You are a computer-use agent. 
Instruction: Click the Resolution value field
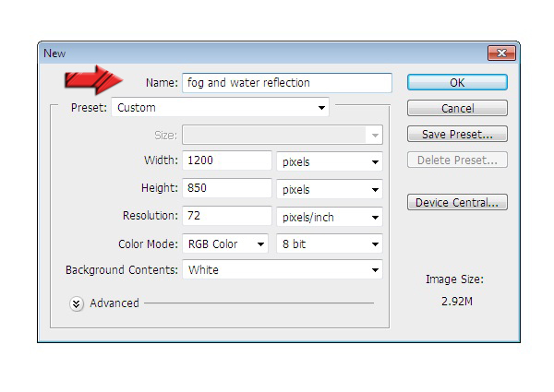pos(227,217)
